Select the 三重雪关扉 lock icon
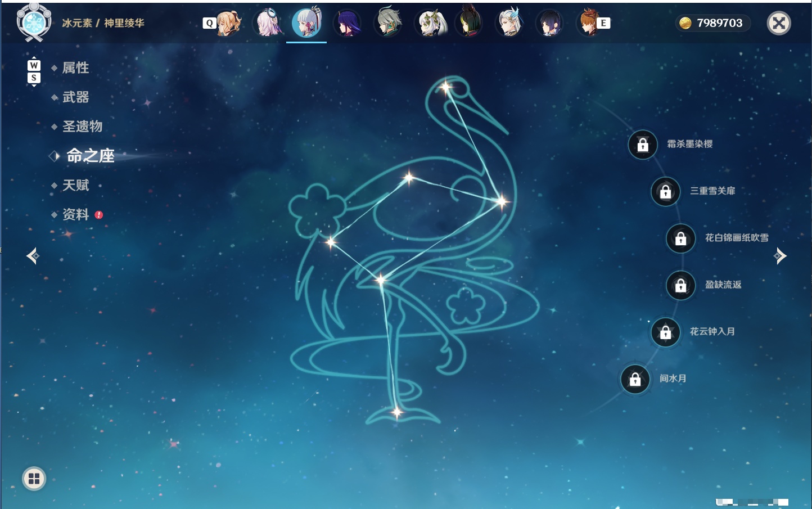The image size is (812, 509). point(666,192)
